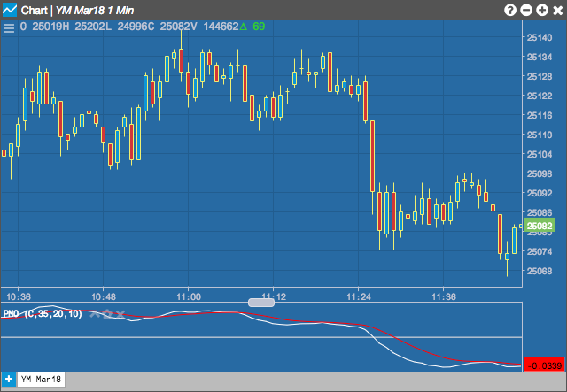Open PMO study settings gear icon
Viewport: 567px width, 392px height.
point(107,314)
